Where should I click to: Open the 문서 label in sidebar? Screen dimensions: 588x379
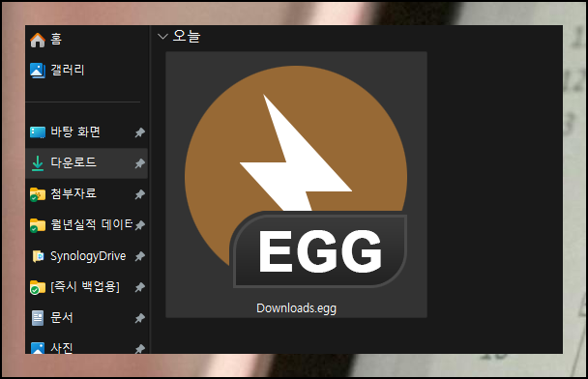coord(62,318)
